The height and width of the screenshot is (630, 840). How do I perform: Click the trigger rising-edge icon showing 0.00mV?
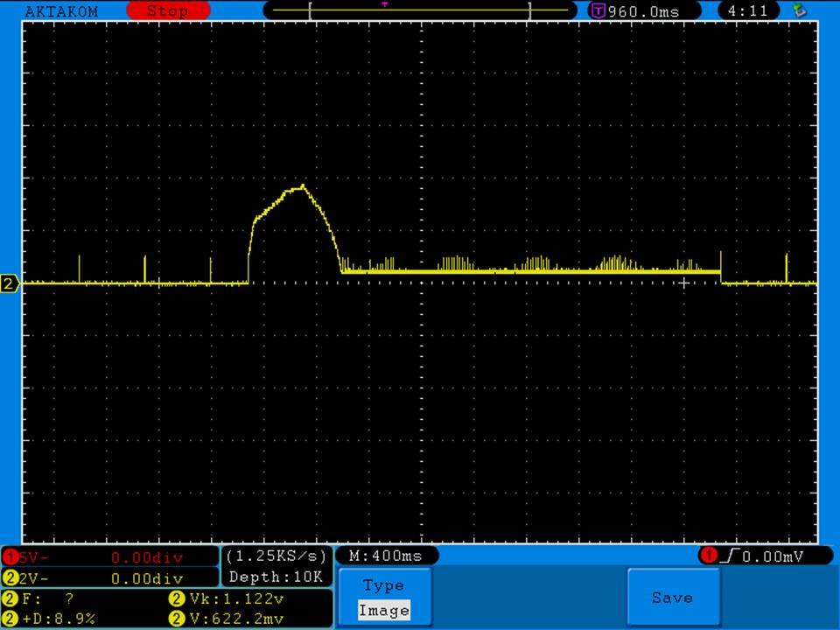pos(729,556)
